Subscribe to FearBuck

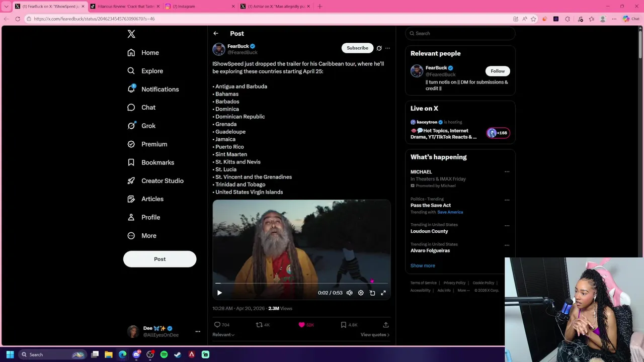pos(357,48)
